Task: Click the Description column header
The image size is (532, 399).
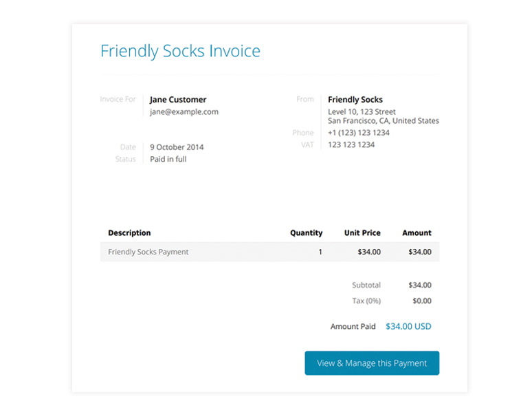Action: [x=129, y=233]
